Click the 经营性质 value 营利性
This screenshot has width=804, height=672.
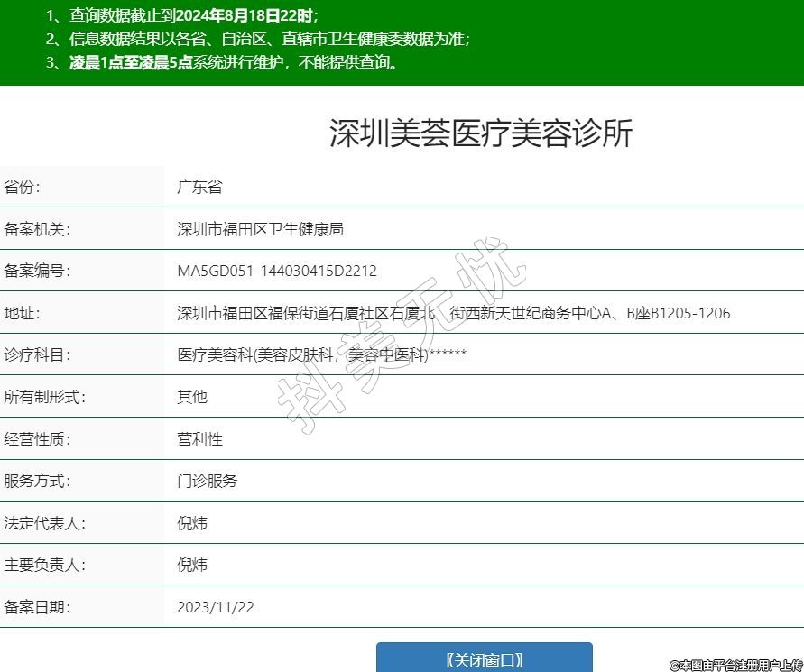point(199,439)
